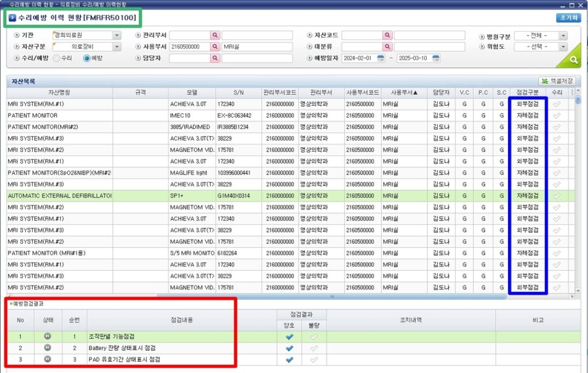Open the 사용부서 lookup magnifier icon
The width and height of the screenshot is (588, 373).
(215, 47)
